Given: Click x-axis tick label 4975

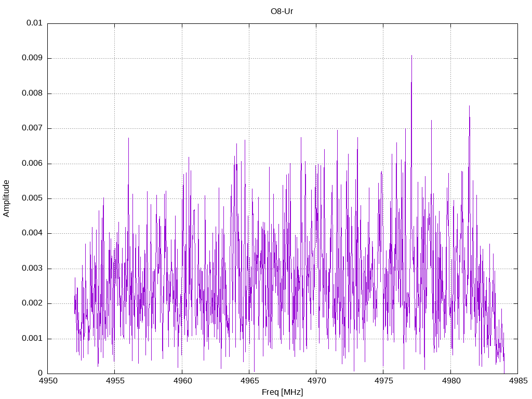Looking at the screenshot, I should click(384, 381).
